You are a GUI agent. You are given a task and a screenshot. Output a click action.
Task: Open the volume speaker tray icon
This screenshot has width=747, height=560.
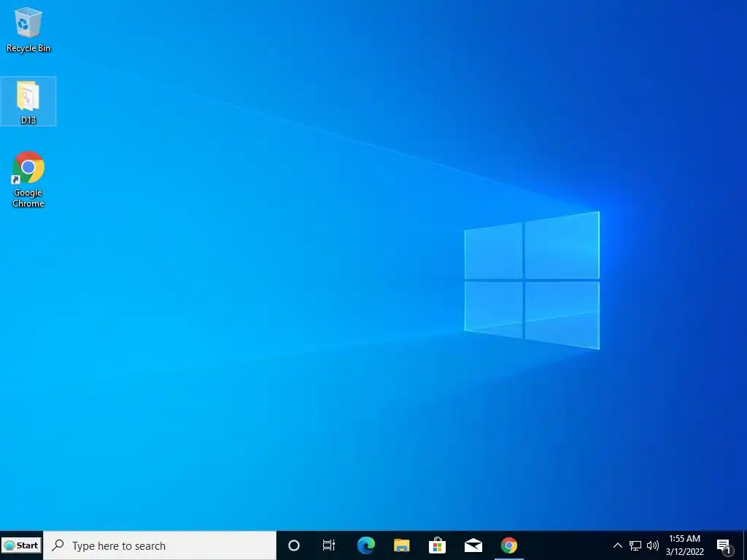(x=653, y=545)
